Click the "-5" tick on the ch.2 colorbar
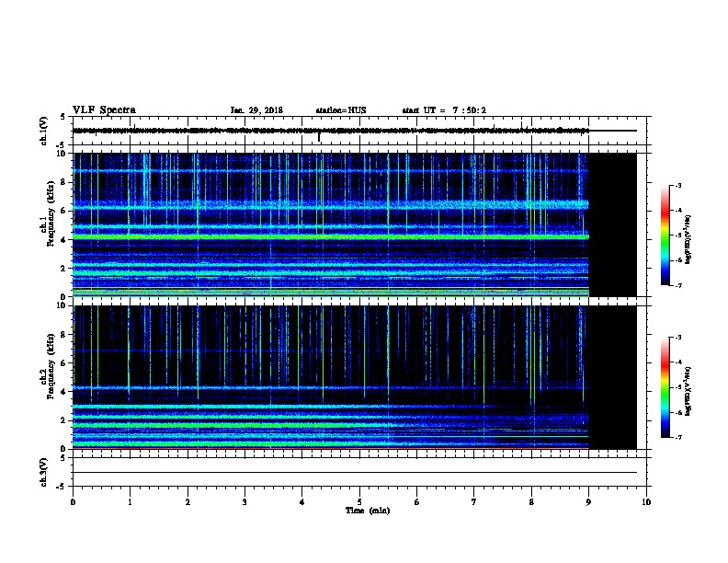Screen dimensions: 728x563 tap(677, 387)
